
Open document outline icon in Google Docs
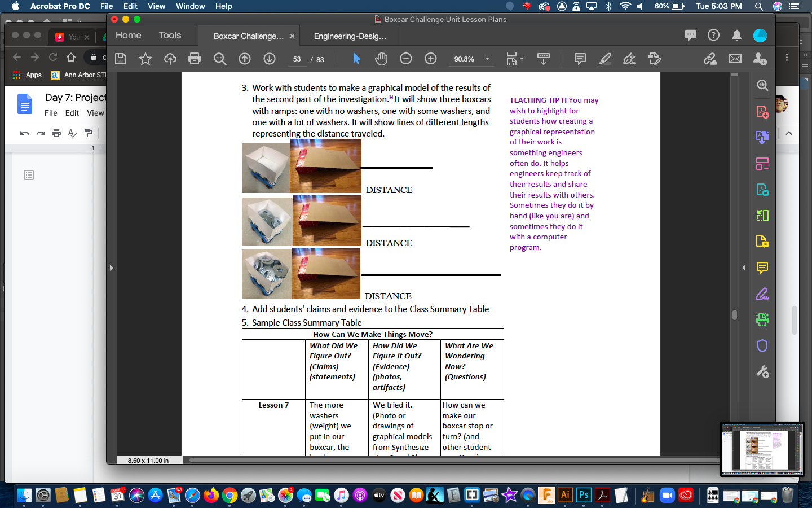pos(29,175)
